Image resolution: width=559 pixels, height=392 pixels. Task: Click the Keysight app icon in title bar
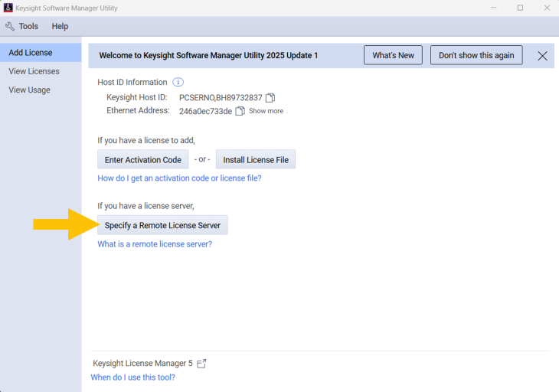pyautogui.click(x=8, y=8)
